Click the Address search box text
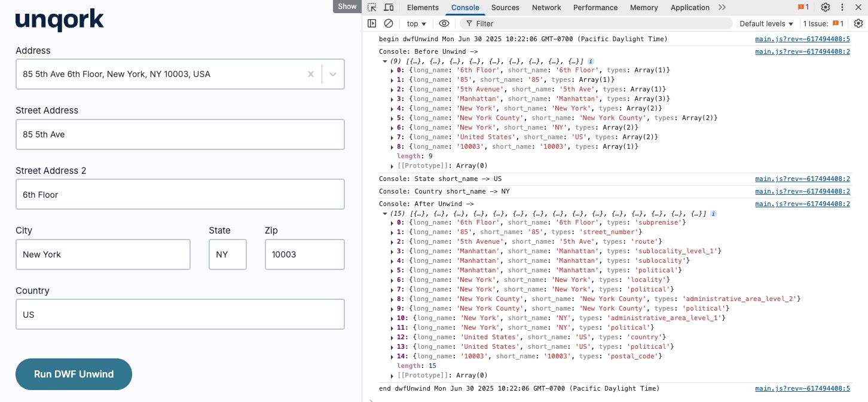This screenshot has height=402, width=868. (117, 74)
